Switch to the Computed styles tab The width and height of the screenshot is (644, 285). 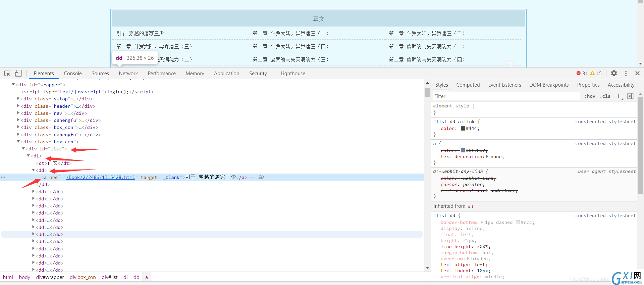tap(468, 85)
